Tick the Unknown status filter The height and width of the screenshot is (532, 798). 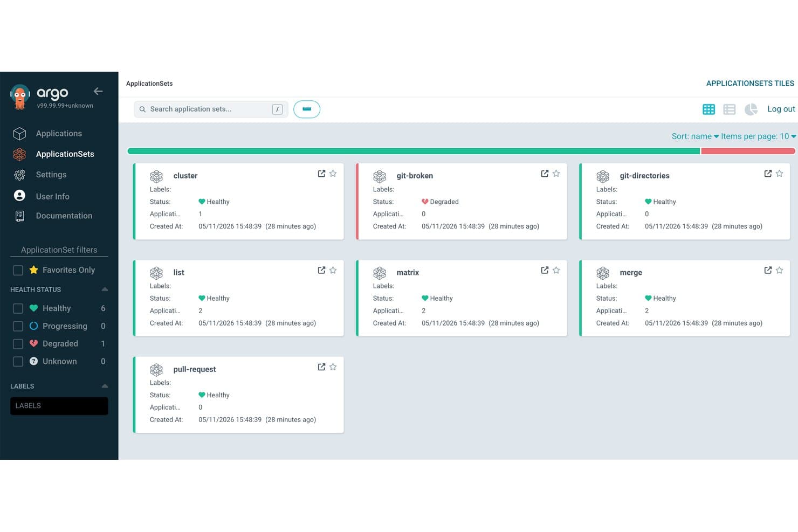pos(18,362)
